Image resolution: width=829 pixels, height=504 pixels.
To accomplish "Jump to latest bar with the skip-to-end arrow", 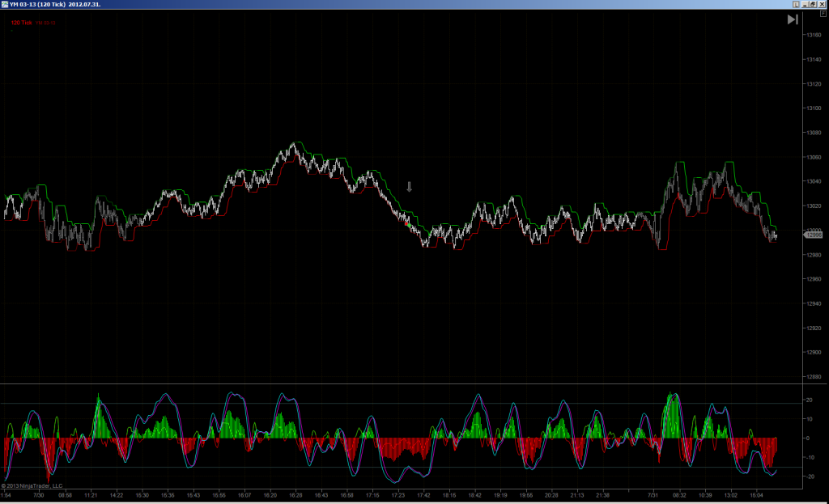I will (793, 19).
